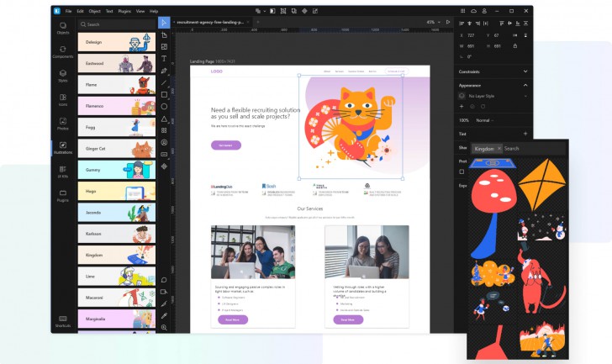Select the Avatar tool

(164, 142)
